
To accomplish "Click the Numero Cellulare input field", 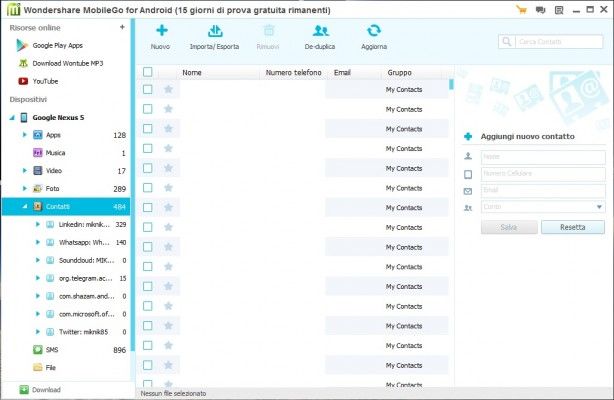I will [x=543, y=174].
